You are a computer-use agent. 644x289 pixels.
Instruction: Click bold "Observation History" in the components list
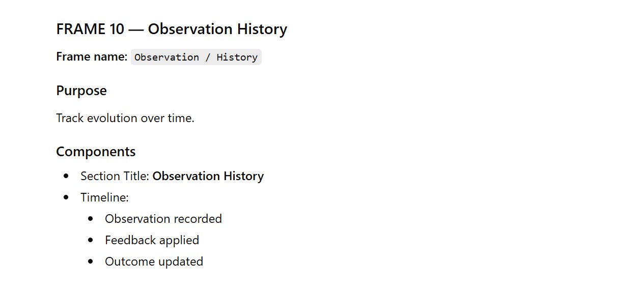coord(208,176)
